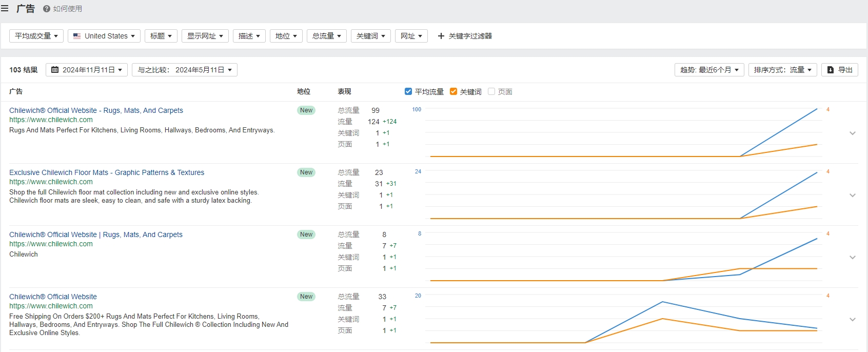Click the Rugs And Mats Perfect For Kitchens description

pyautogui.click(x=142, y=130)
